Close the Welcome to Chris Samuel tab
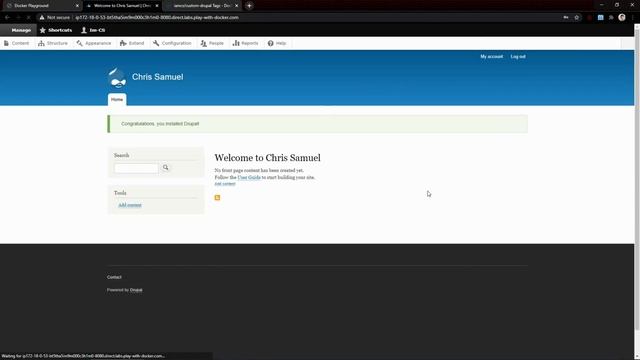This screenshot has width=640, height=360. tap(157, 6)
